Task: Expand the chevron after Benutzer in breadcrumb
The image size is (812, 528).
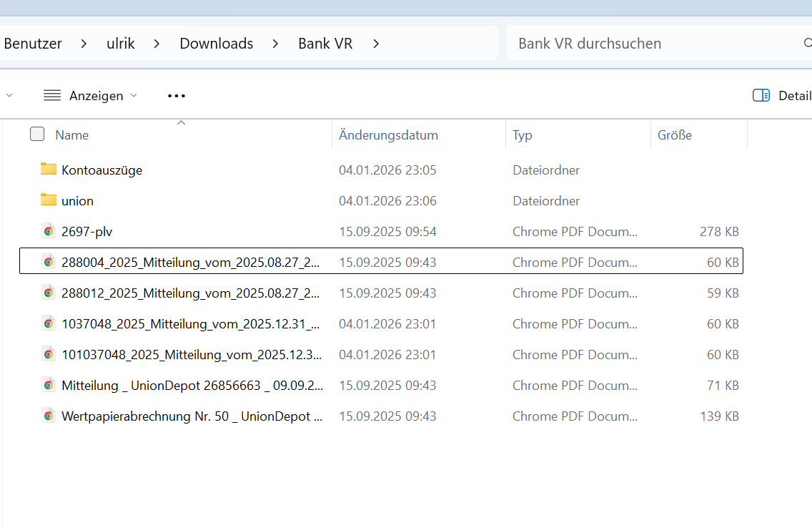Action: [84, 44]
